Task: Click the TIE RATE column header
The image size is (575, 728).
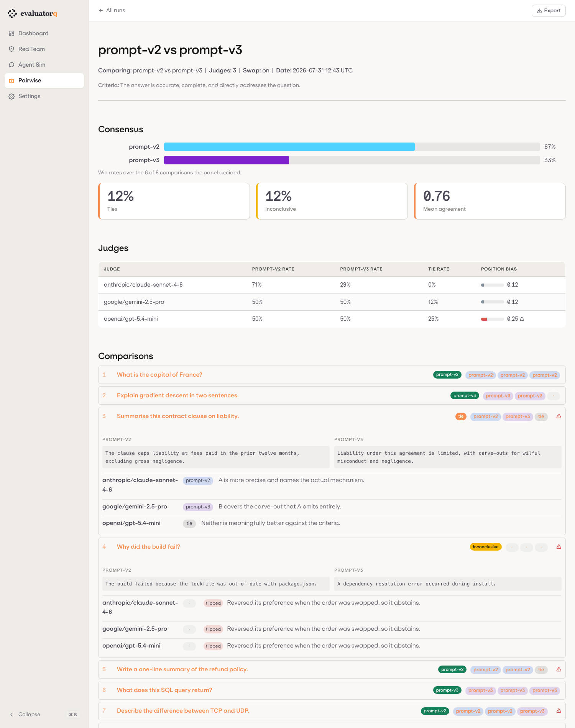Action: 439,269
